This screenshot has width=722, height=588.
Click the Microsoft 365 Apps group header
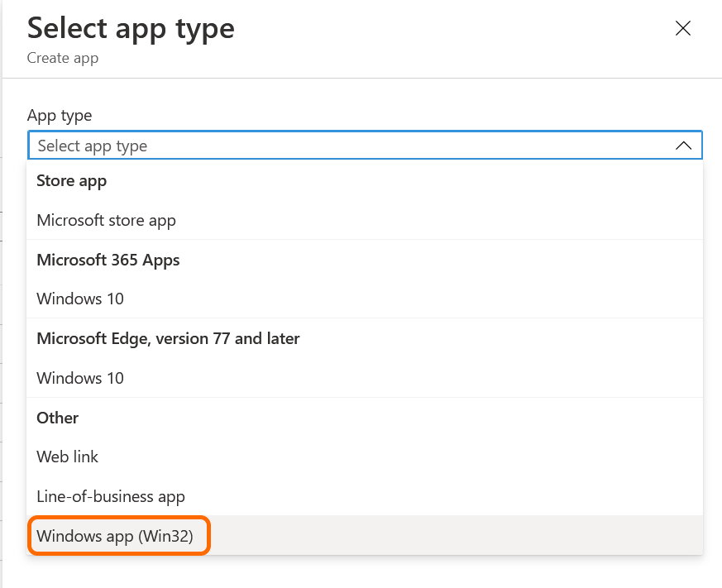(108, 260)
